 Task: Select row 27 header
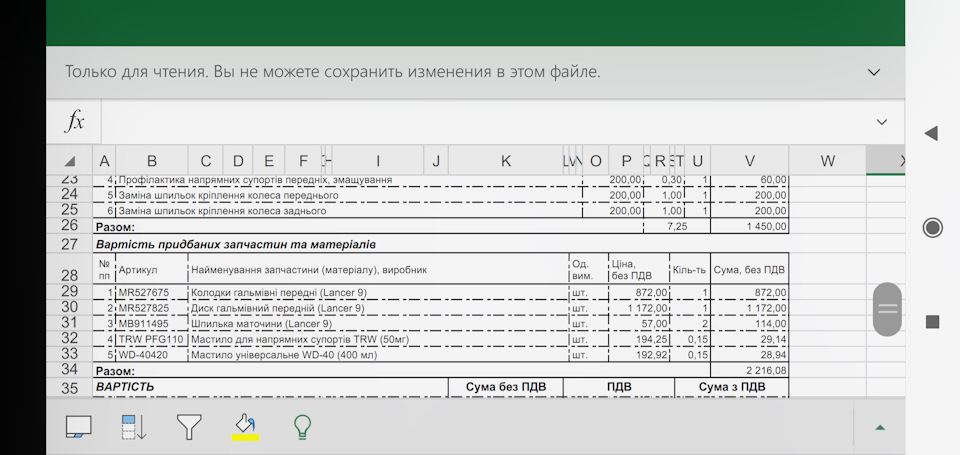(70, 244)
